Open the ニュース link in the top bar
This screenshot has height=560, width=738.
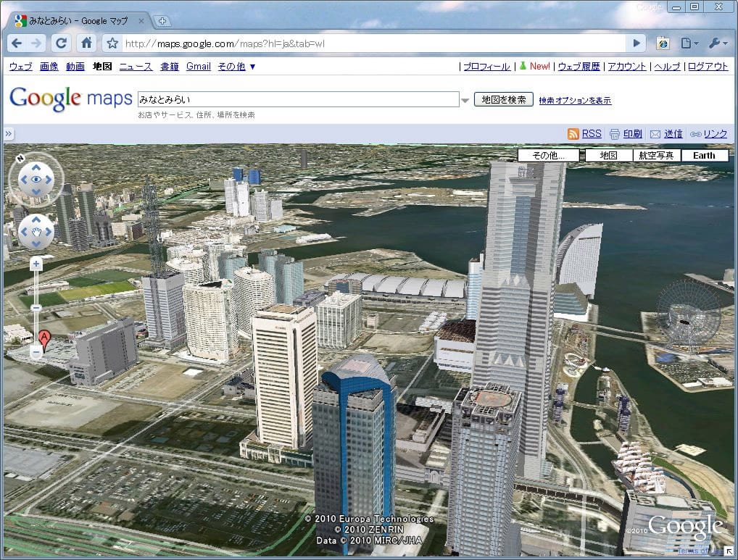tap(136, 67)
